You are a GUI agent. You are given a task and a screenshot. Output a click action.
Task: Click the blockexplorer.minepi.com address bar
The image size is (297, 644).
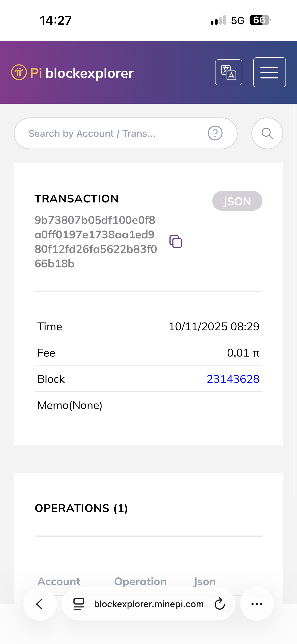[x=149, y=604]
